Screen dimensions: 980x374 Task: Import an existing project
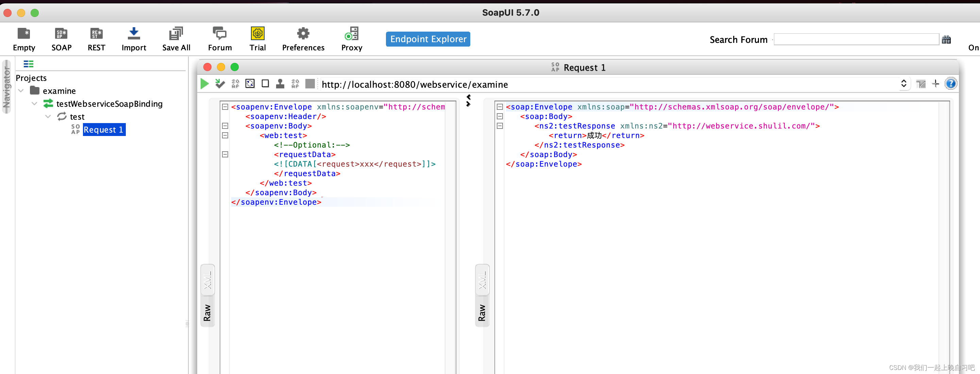134,38
